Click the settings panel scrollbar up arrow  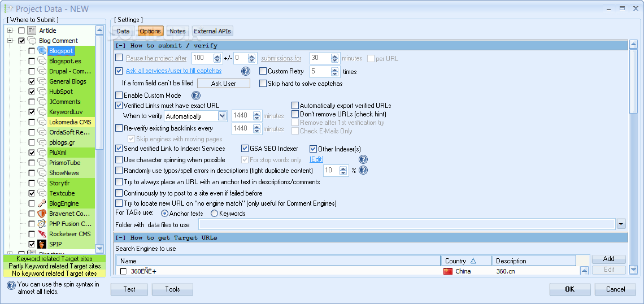click(x=633, y=45)
